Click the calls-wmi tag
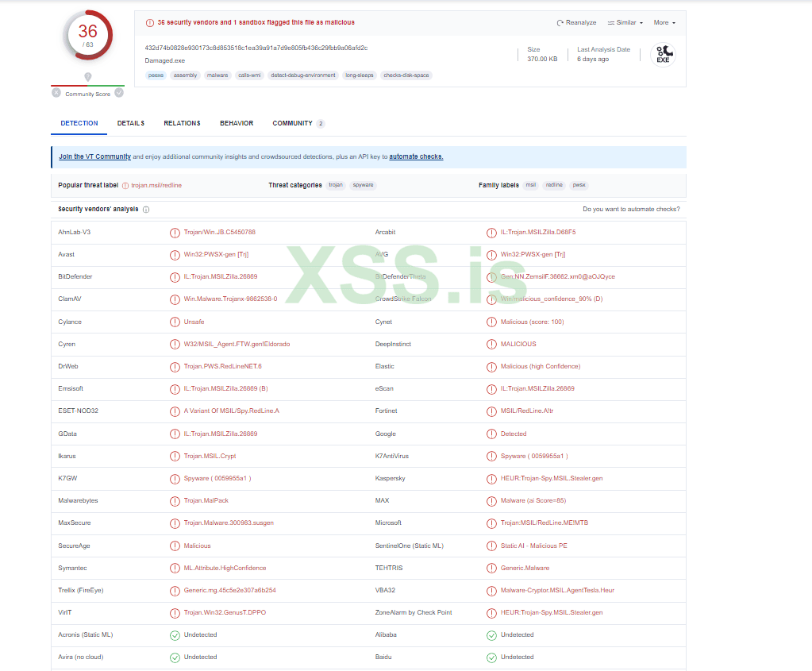Viewport: 812px width, 671px height. (249, 75)
